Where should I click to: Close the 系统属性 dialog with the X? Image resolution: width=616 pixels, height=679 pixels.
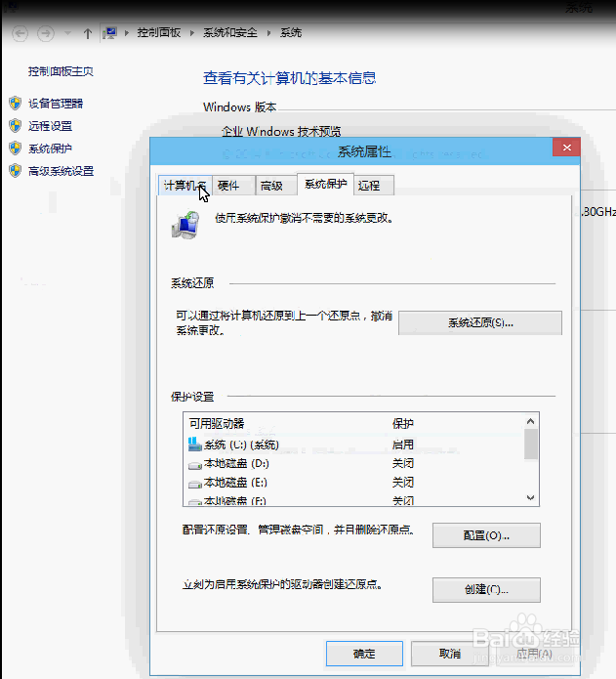pyautogui.click(x=566, y=148)
